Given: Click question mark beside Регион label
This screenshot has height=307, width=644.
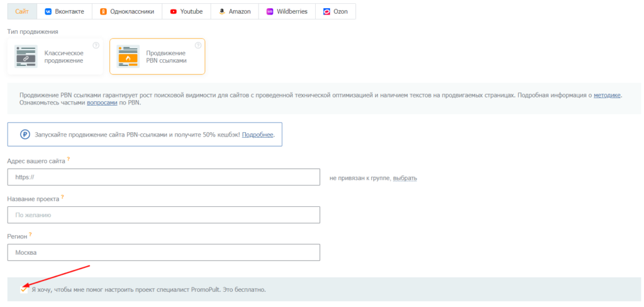Looking at the screenshot, I should pyautogui.click(x=30, y=235).
